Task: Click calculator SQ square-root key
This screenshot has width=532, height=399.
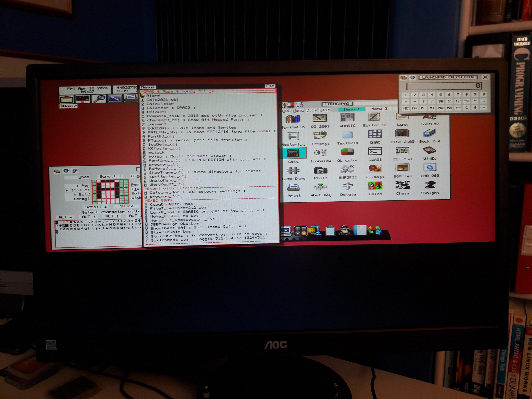Action: (x=440, y=102)
